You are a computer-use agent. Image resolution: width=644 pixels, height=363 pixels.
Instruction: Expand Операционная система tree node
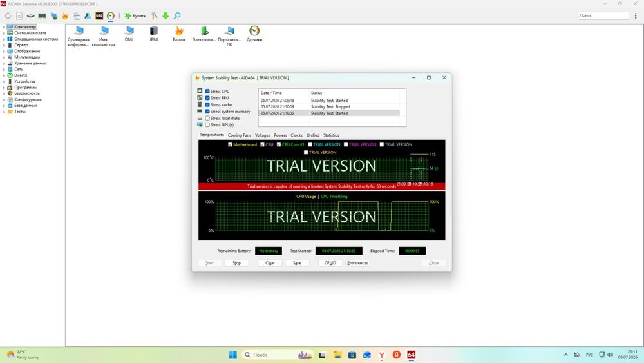(x=3, y=39)
